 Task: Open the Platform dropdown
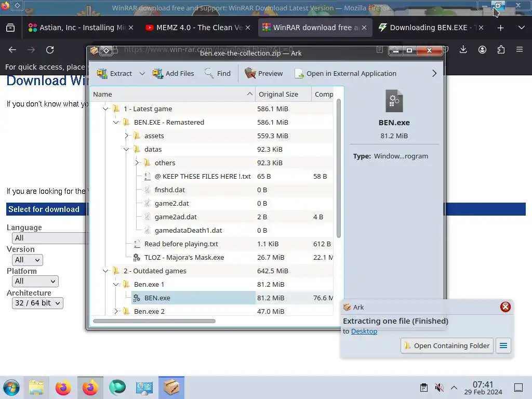pyautogui.click(x=35, y=281)
